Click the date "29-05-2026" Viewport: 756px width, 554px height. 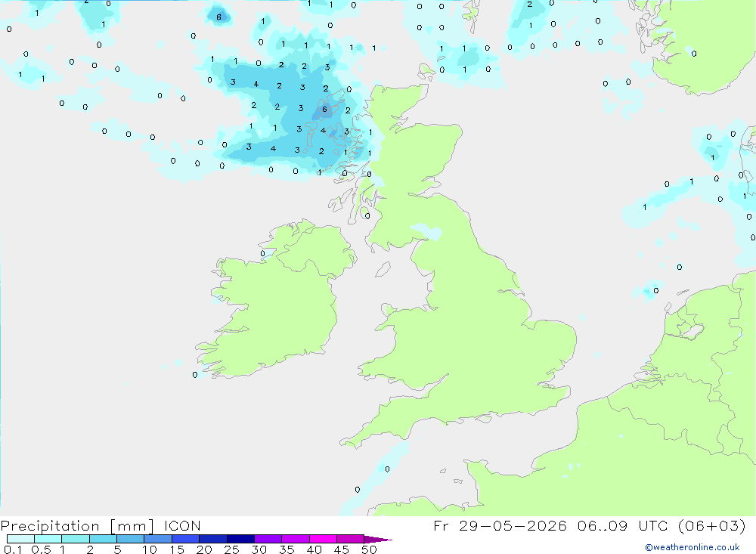pyautogui.click(x=513, y=525)
